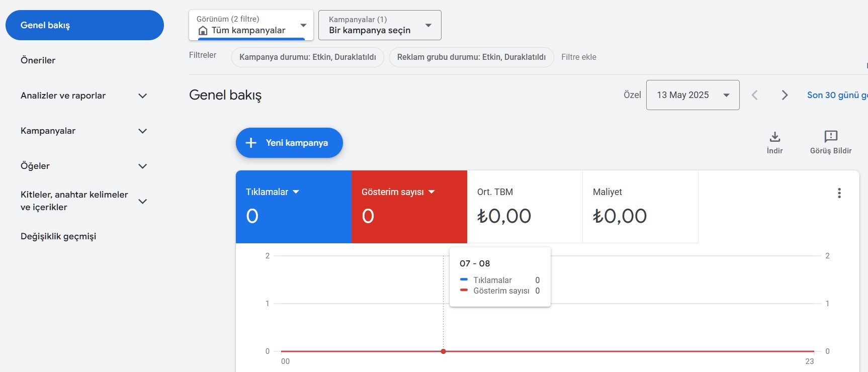Click the Reklam grubu durumu filter chip

(471, 57)
